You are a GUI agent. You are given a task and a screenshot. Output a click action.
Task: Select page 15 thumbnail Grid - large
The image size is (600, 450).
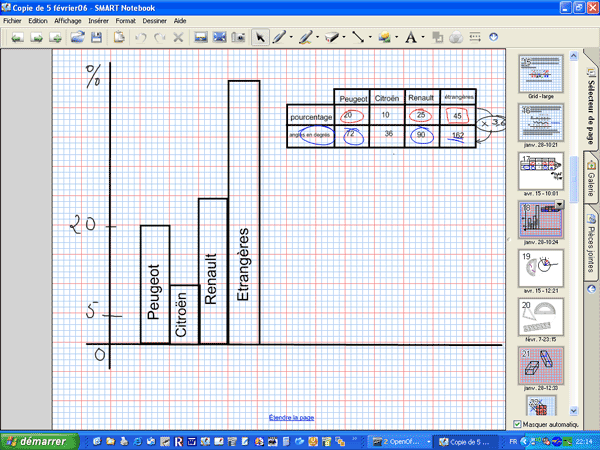(x=541, y=74)
